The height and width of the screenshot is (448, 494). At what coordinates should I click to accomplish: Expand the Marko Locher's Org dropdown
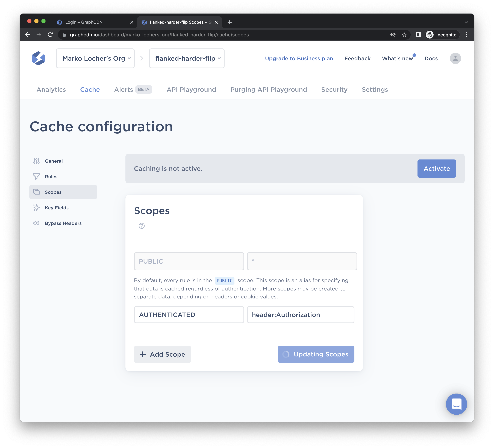pos(95,58)
